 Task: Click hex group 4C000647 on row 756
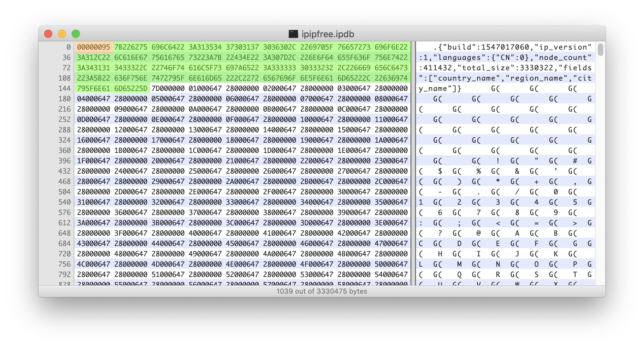(x=94, y=264)
